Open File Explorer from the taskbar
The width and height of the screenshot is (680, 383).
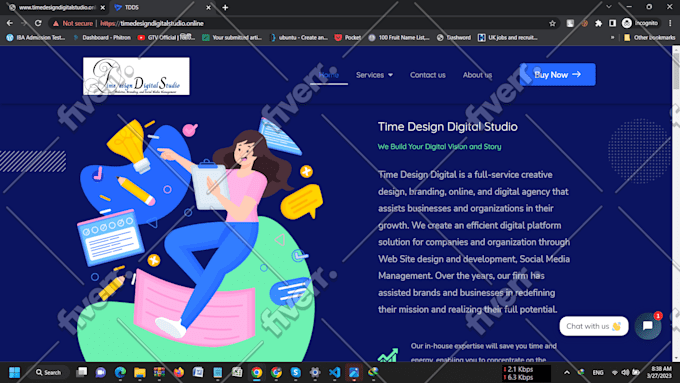coord(140,373)
